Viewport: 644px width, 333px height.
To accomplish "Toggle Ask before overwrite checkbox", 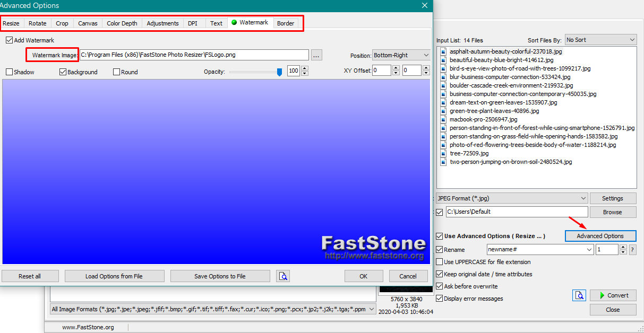I will pos(439,286).
